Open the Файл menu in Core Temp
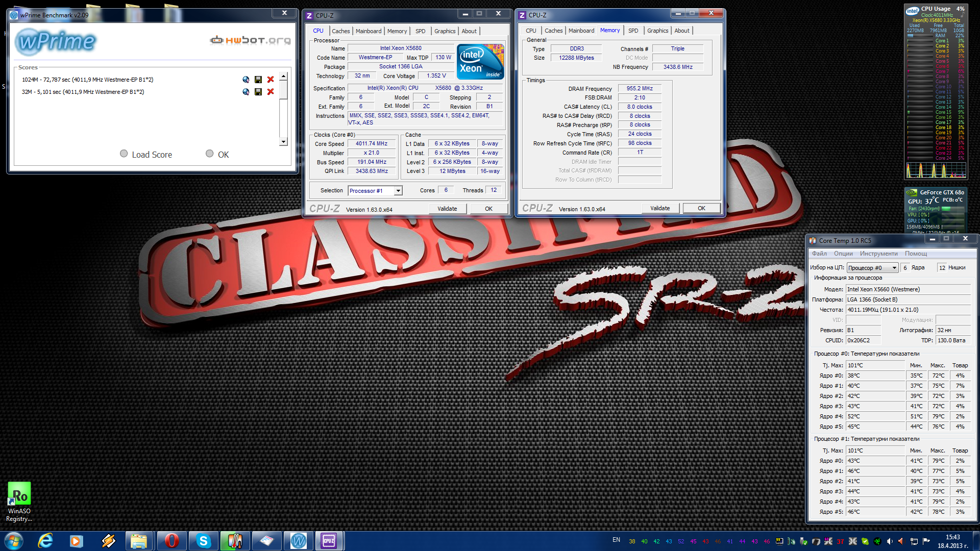The width and height of the screenshot is (980, 551). click(x=819, y=254)
